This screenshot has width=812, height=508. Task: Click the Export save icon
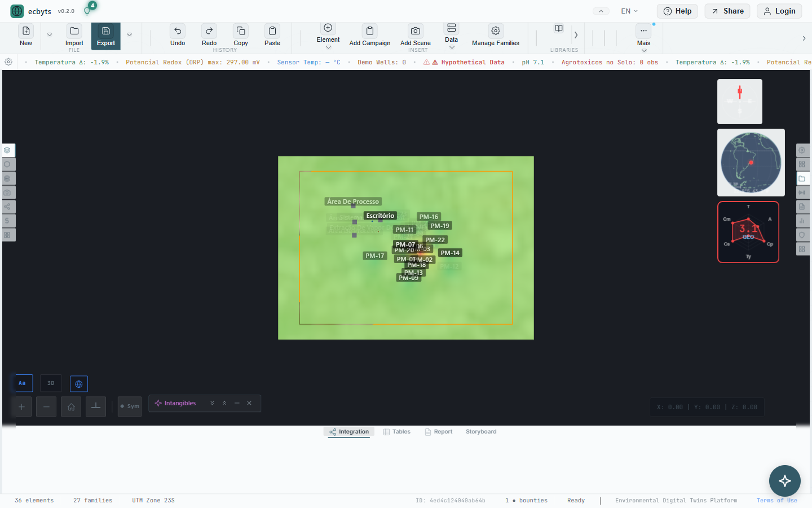[105, 31]
